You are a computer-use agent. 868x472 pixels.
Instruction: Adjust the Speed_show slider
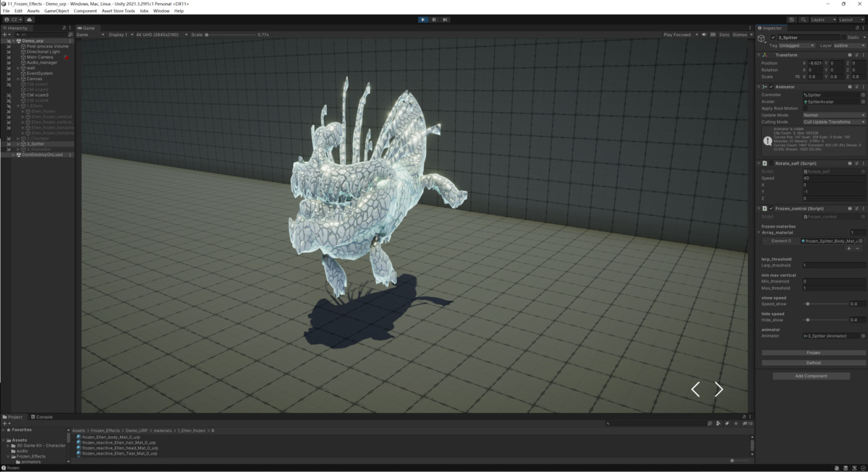coord(808,304)
